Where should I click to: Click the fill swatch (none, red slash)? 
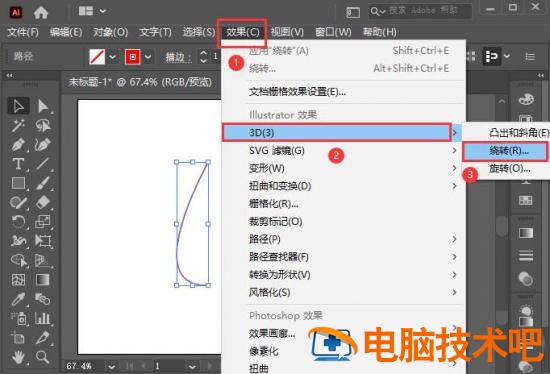pos(97,56)
